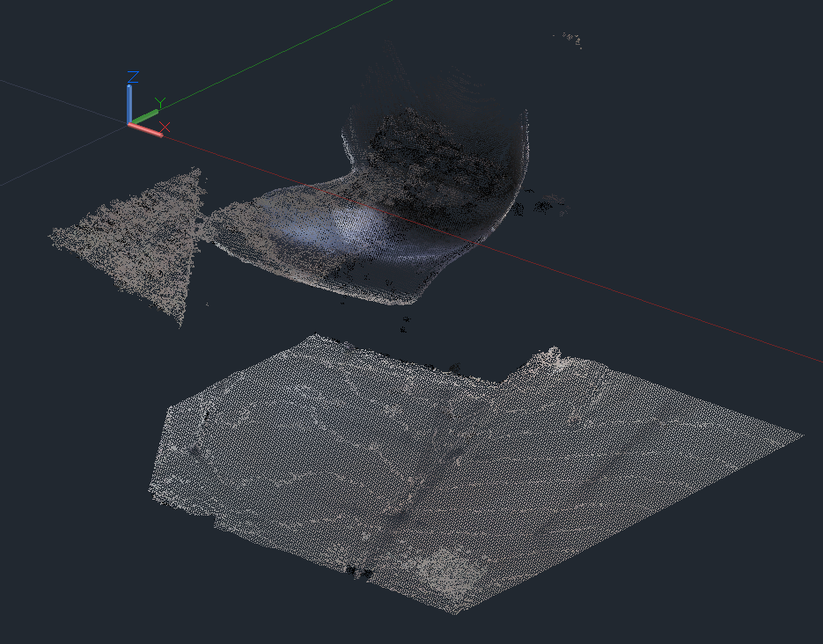Click the Y letter label on the UCS icon
Image resolution: width=823 pixels, height=644 pixels.
pyautogui.click(x=160, y=103)
